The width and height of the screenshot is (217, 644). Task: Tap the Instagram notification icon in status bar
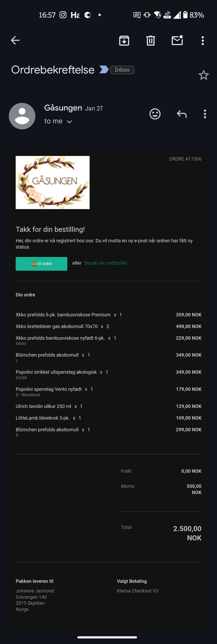click(x=63, y=15)
